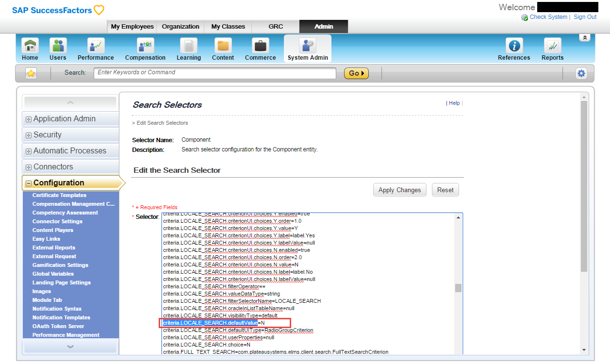The width and height of the screenshot is (610, 364).
Task: Open Content Players link
Action: pyautogui.click(x=53, y=230)
